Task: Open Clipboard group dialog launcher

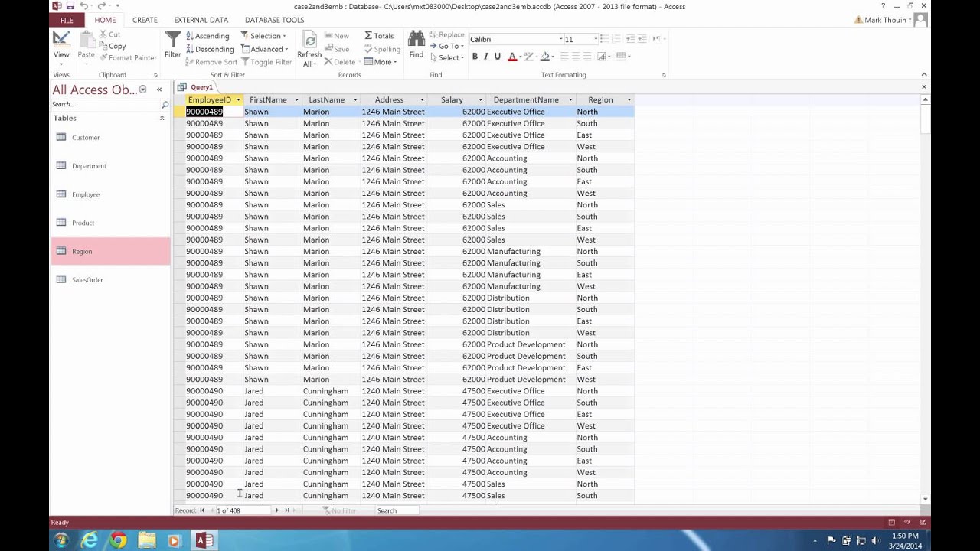Action: tap(155, 75)
